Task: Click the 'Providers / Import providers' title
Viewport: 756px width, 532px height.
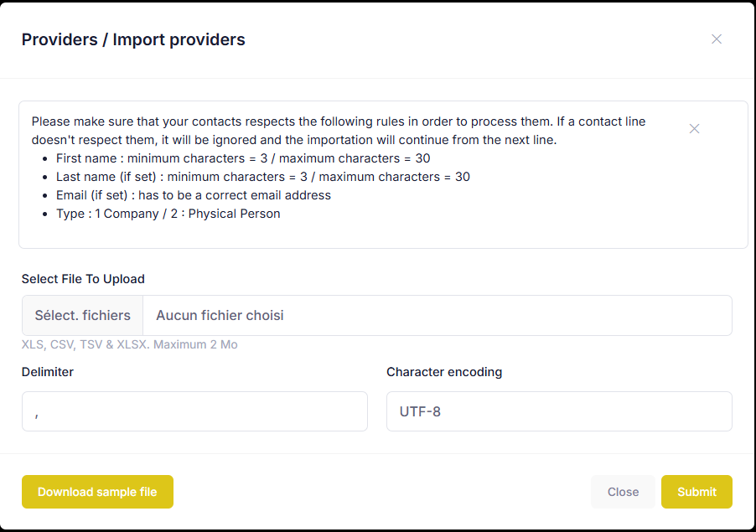Action: coord(133,39)
